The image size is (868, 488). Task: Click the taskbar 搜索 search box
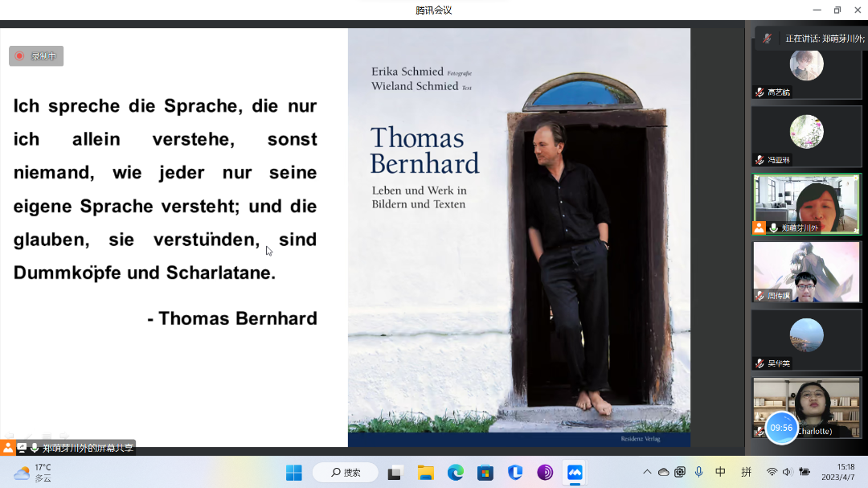[346, 473]
